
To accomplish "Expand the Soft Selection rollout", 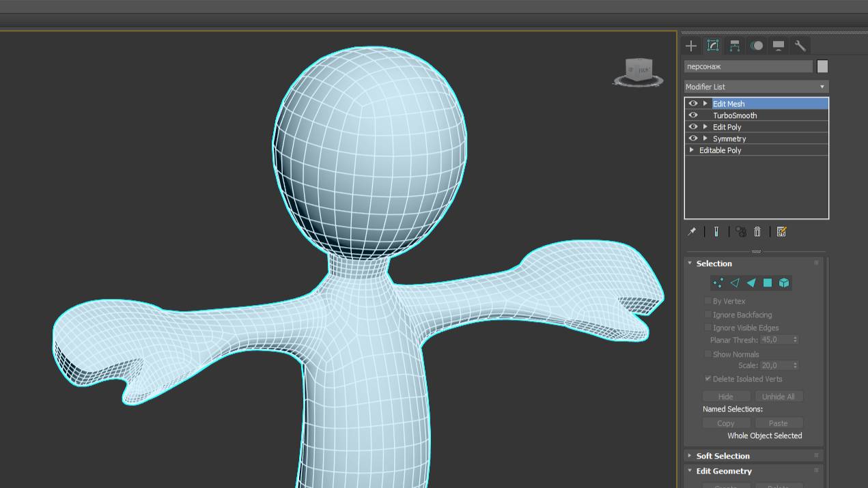I will [690, 455].
